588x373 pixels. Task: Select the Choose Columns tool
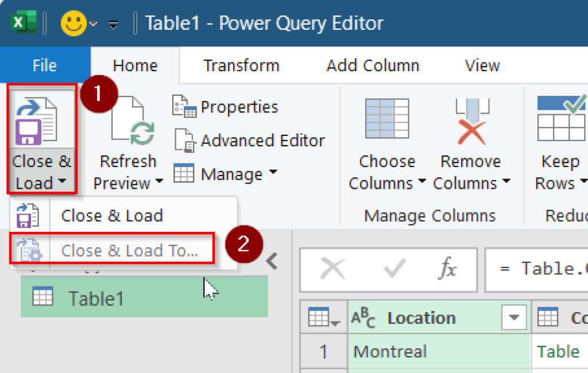pyautogui.click(x=386, y=132)
